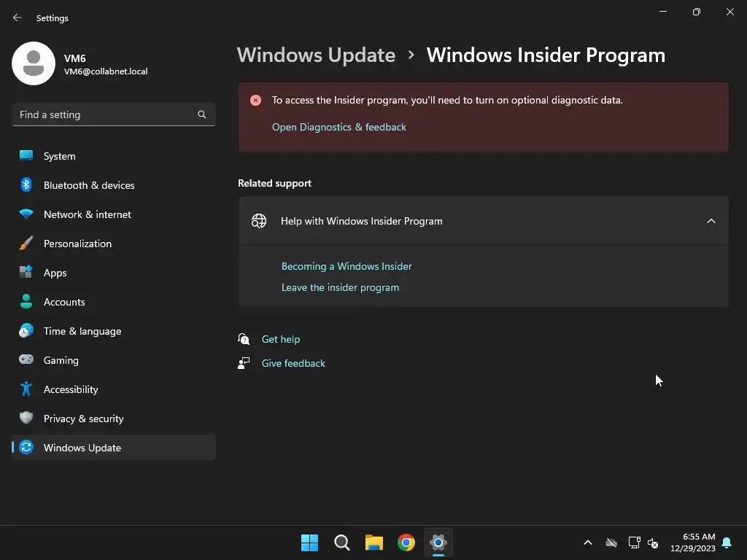Click the Privacy & security shield icon
This screenshot has width=747, height=560.
[x=26, y=418]
